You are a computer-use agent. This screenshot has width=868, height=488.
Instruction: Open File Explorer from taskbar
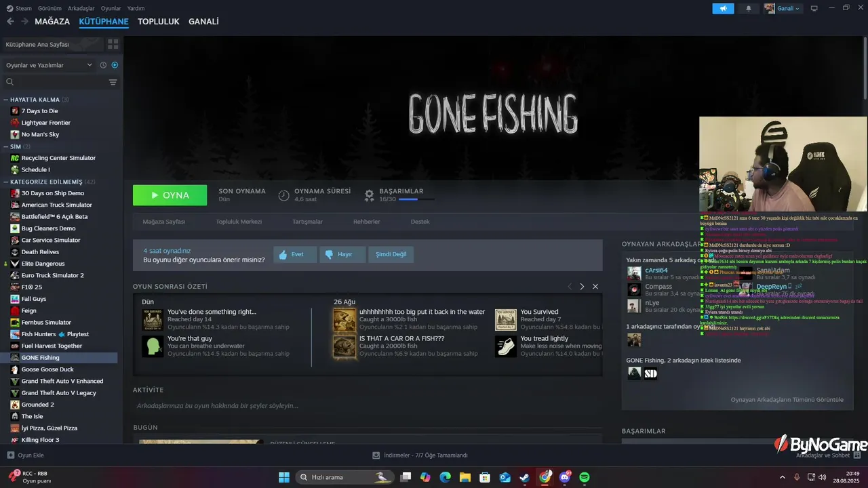pyautogui.click(x=465, y=477)
